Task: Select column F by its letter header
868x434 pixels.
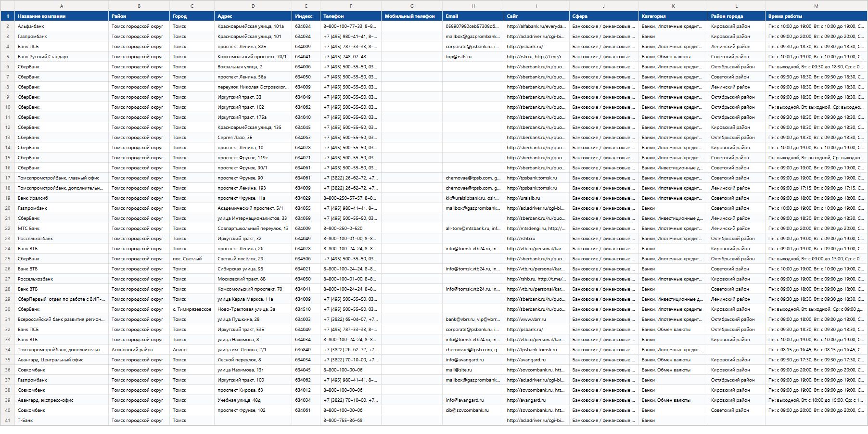Action: pos(351,6)
